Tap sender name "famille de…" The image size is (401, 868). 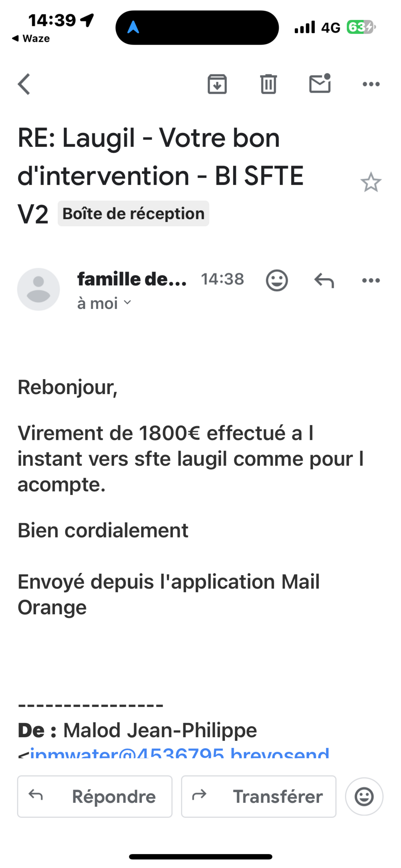click(132, 279)
